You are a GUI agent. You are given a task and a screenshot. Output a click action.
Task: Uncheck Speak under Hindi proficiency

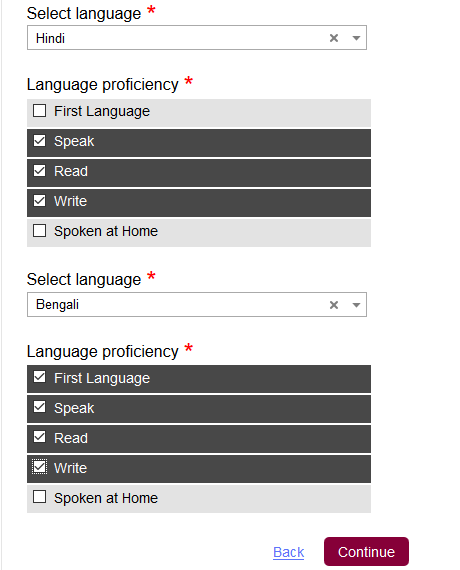coord(39,141)
